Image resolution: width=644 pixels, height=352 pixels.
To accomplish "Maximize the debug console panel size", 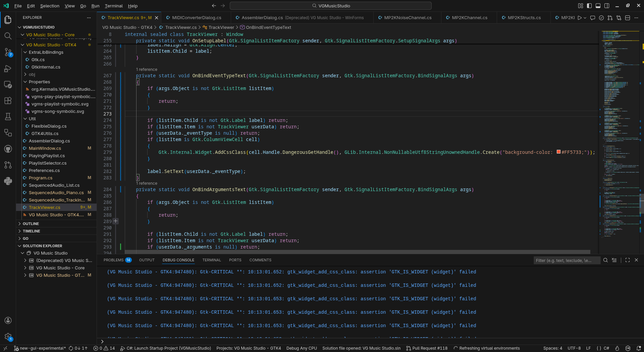I will point(628,260).
